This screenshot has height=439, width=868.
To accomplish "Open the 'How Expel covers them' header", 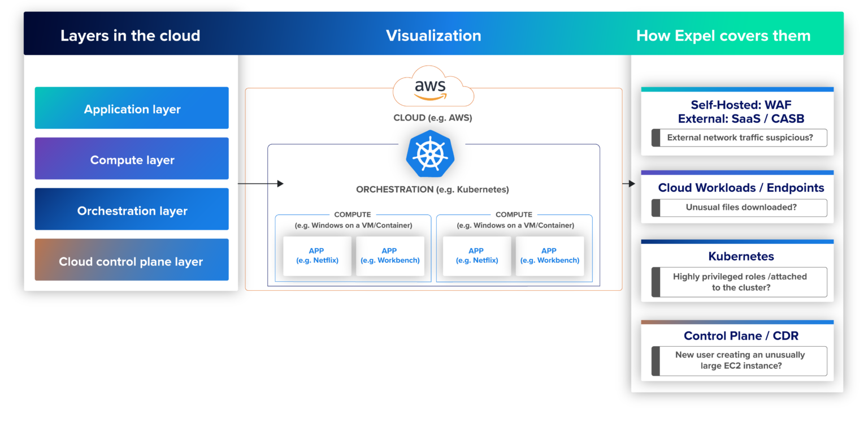I will coord(723,35).
